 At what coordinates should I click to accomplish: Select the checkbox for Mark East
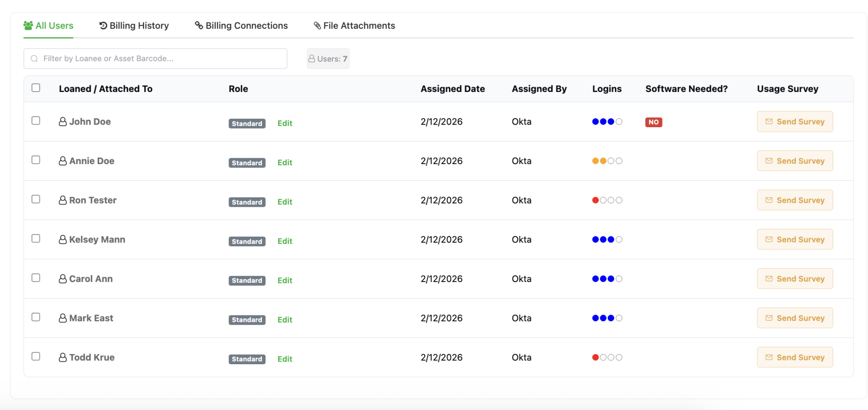[36, 317]
